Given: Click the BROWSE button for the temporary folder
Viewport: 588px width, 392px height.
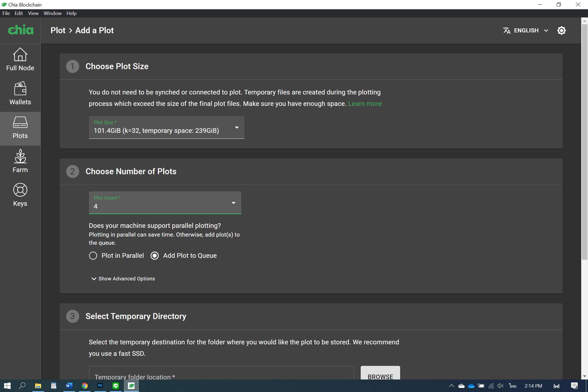Looking at the screenshot, I should [x=380, y=373].
